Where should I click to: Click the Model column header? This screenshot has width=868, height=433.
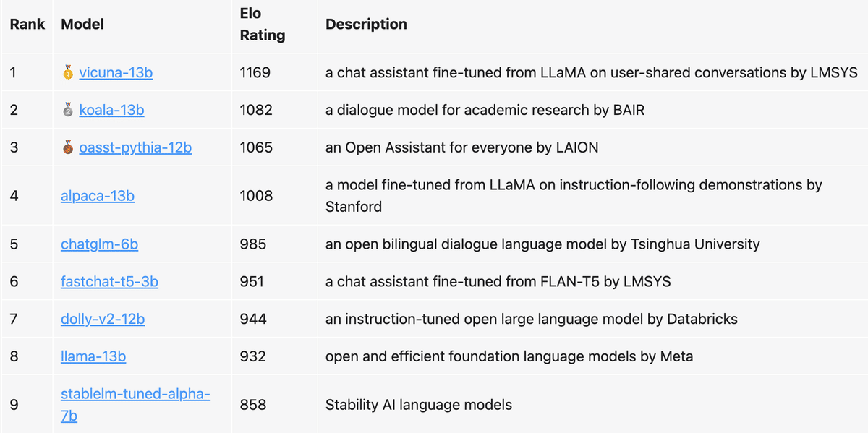click(x=82, y=24)
